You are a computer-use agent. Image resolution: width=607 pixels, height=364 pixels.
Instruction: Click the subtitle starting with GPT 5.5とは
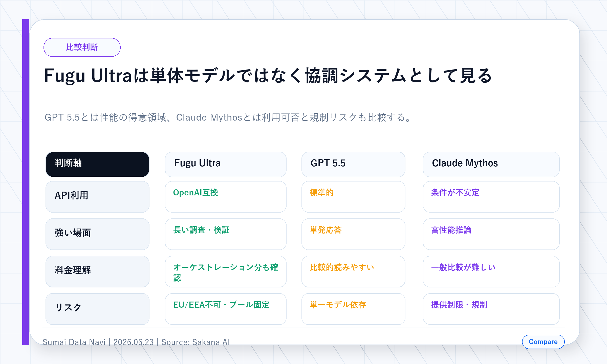[x=229, y=118]
